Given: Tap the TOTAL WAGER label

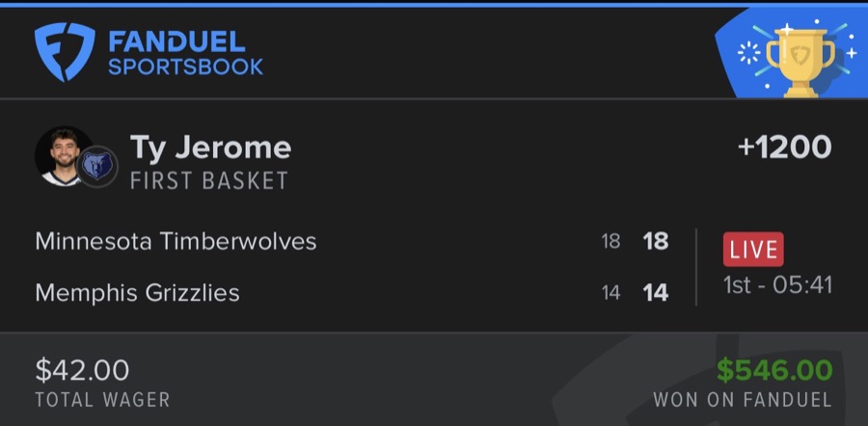Looking at the screenshot, I should [102, 399].
